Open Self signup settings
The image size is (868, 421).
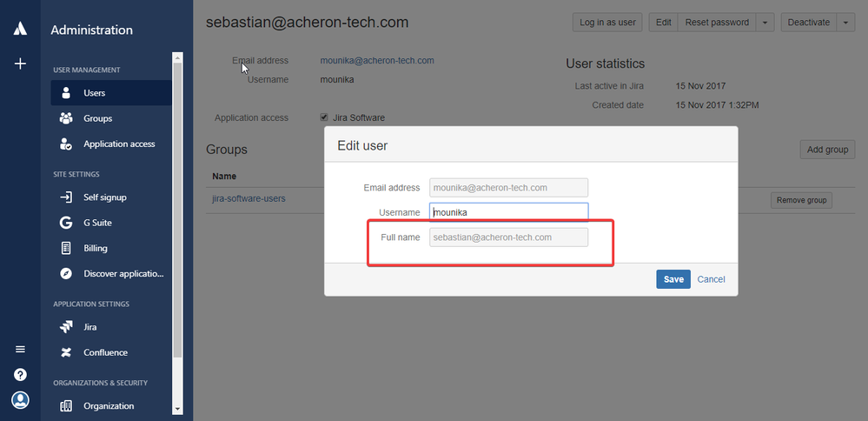(x=111, y=197)
